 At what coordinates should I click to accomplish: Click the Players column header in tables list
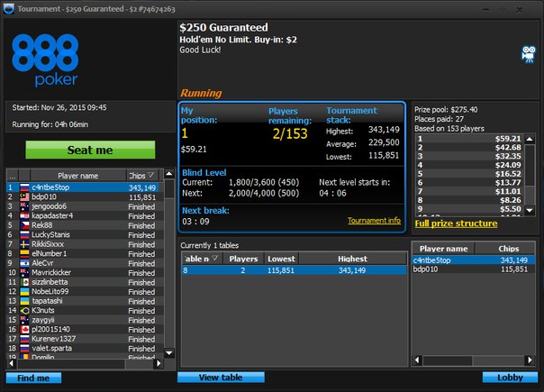click(243, 259)
